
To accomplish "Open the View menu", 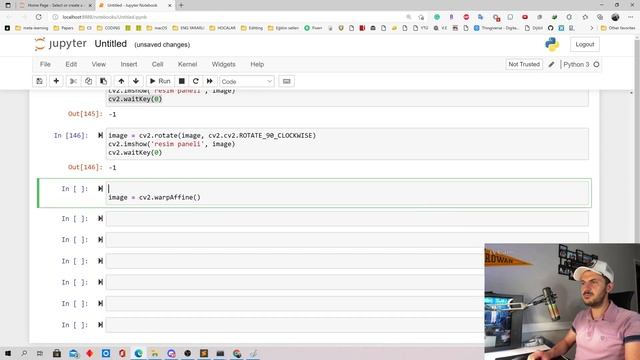I will click(98, 64).
